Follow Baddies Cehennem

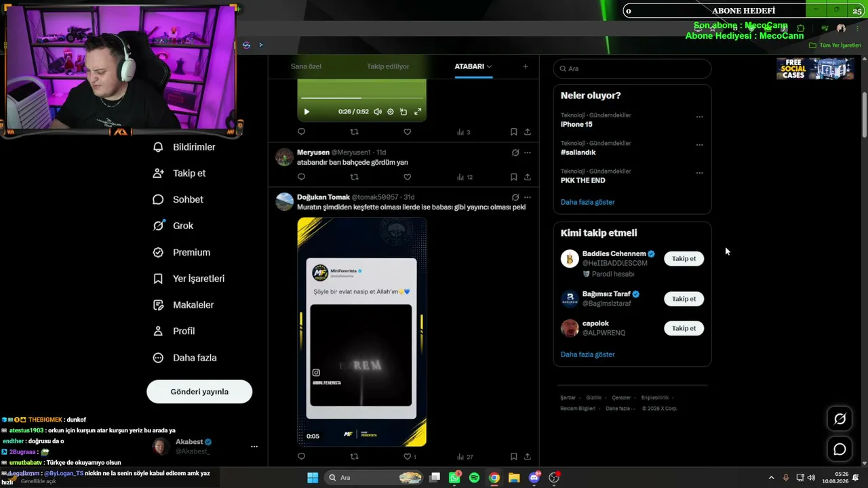[684, 258]
